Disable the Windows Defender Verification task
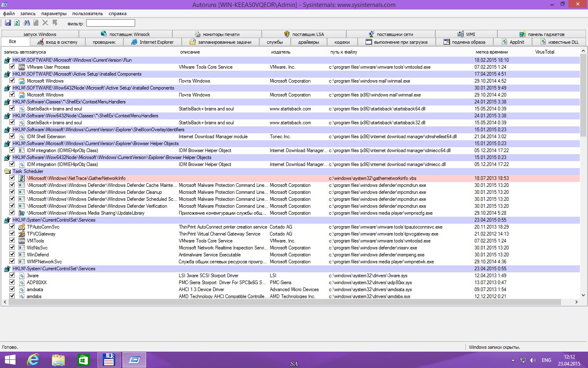 click(12, 206)
